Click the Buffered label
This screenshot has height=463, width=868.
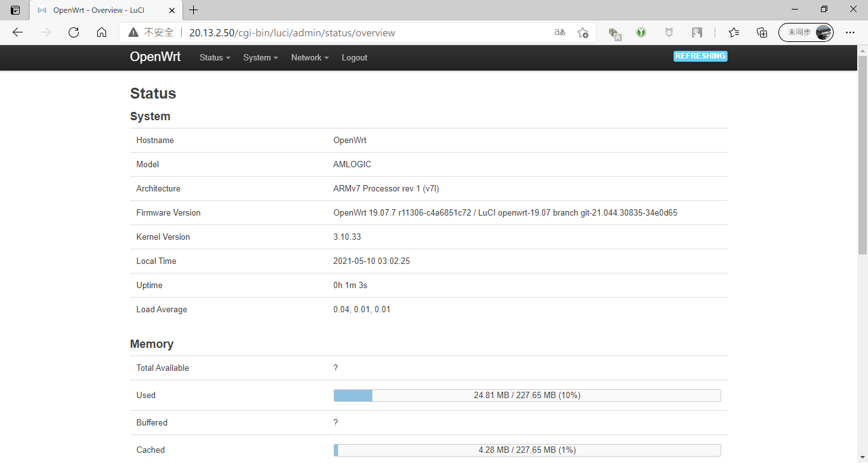point(152,423)
